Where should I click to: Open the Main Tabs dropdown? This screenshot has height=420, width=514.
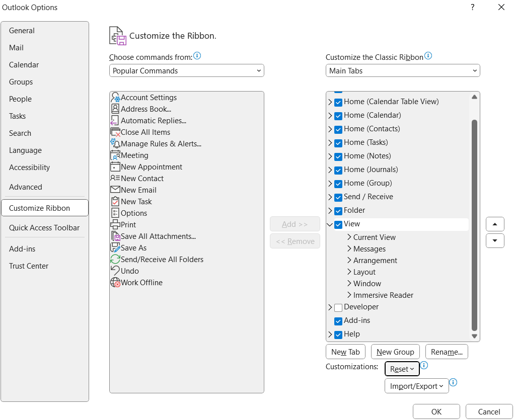click(403, 70)
